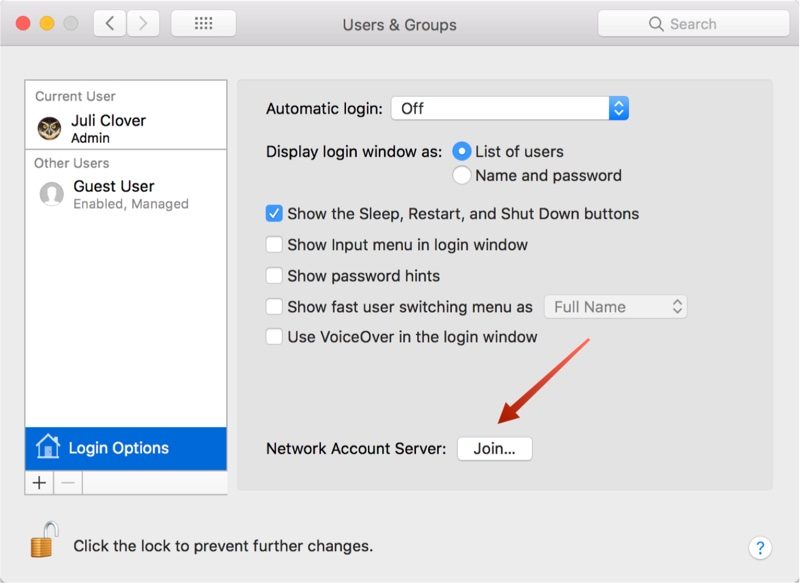The height and width of the screenshot is (583, 800).
Task: Show all preferences grid button
Action: tap(204, 23)
